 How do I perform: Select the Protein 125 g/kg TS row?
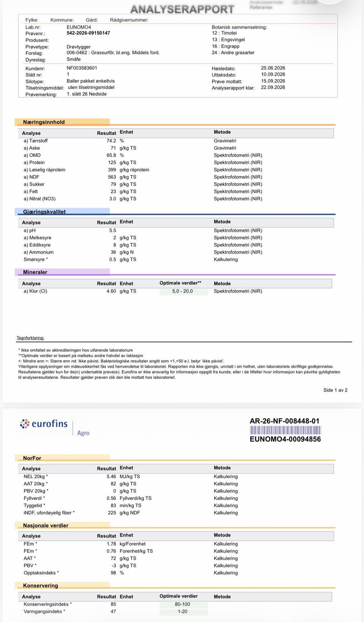[x=176, y=162]
